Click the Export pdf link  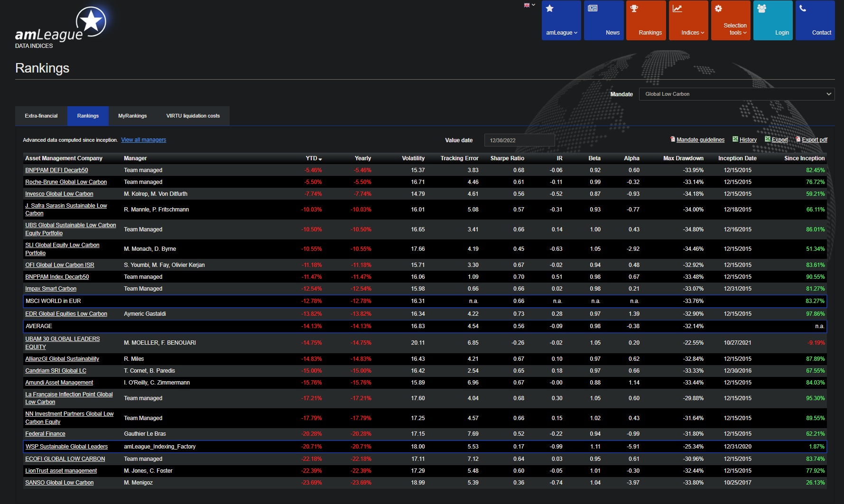815,140
